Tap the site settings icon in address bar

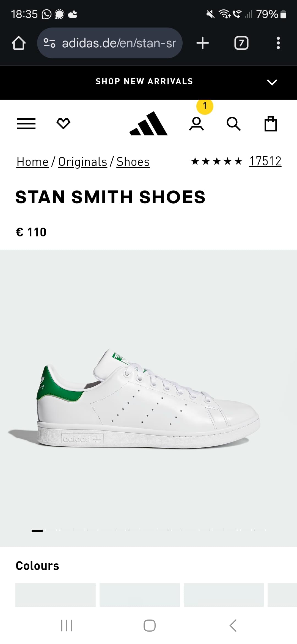coord(50,43)
